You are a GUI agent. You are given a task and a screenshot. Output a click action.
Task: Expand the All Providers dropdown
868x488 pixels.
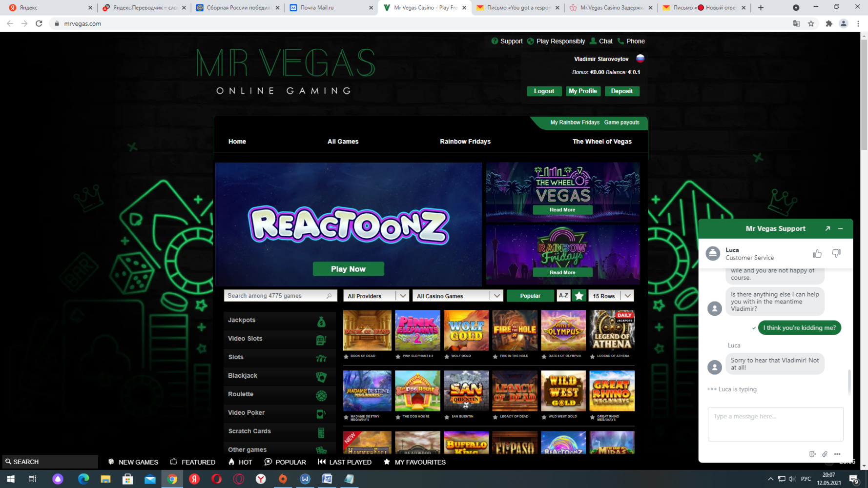(376, 296)
